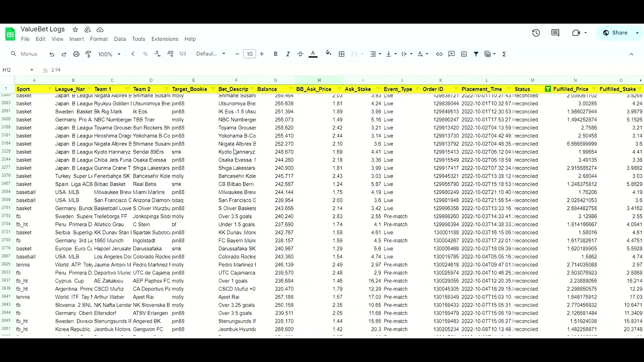Open version history clock icon
Screen dimensions: 644x362
point(536,33)
